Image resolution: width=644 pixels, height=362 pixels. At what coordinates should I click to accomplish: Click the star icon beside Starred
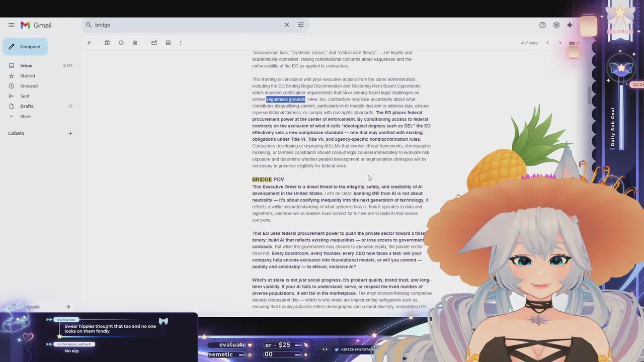(11, 76)
